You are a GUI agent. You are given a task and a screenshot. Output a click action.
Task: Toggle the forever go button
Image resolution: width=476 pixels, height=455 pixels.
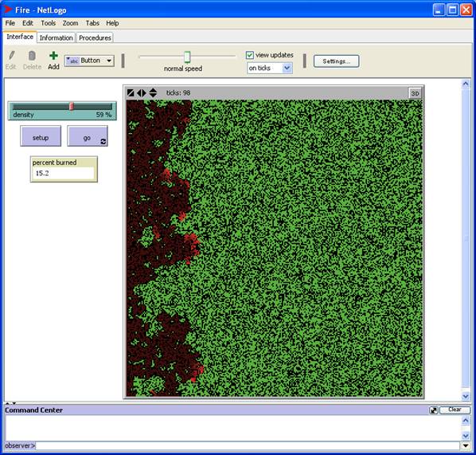pos(88,136)
